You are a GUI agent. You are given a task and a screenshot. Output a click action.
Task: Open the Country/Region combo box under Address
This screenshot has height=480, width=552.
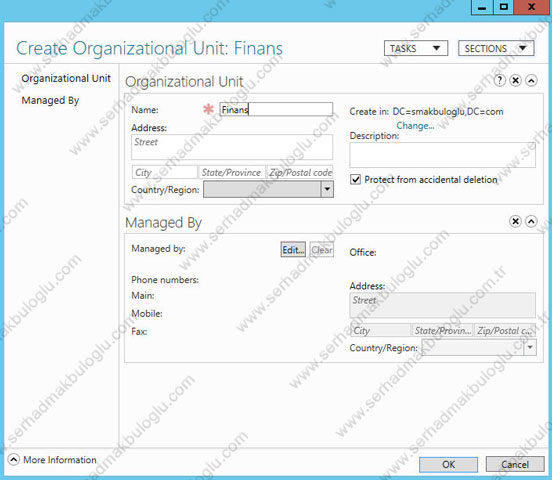pyautogui.click(x=268, y=189)
